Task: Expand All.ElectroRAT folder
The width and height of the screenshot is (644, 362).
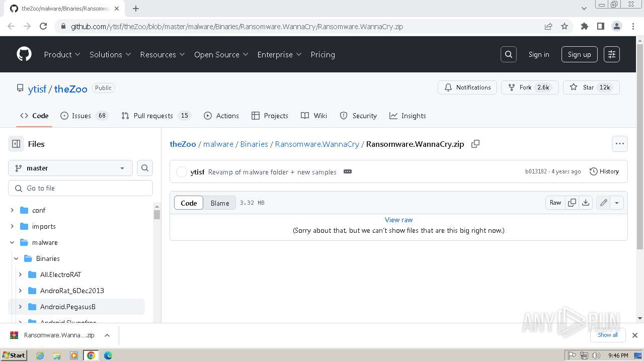Action: [x=21, y=275]
